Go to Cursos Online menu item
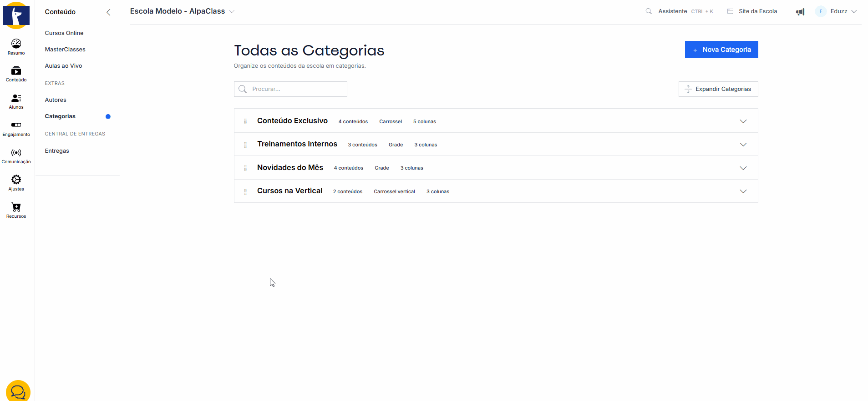 pos(64,33)
